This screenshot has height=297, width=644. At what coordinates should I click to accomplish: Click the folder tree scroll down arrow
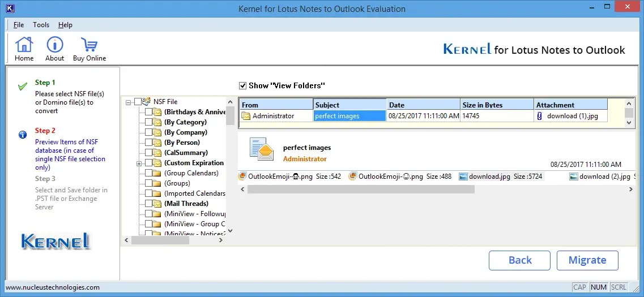pos(230,231)
